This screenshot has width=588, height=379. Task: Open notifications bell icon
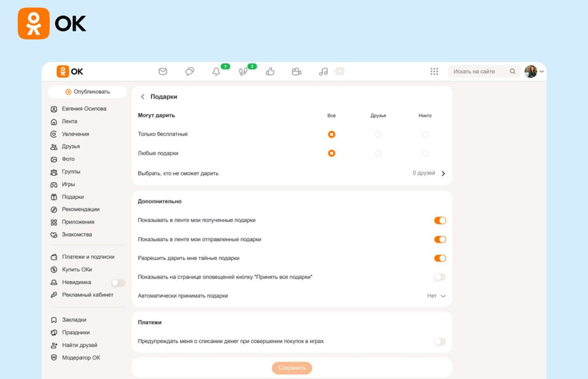216,71
